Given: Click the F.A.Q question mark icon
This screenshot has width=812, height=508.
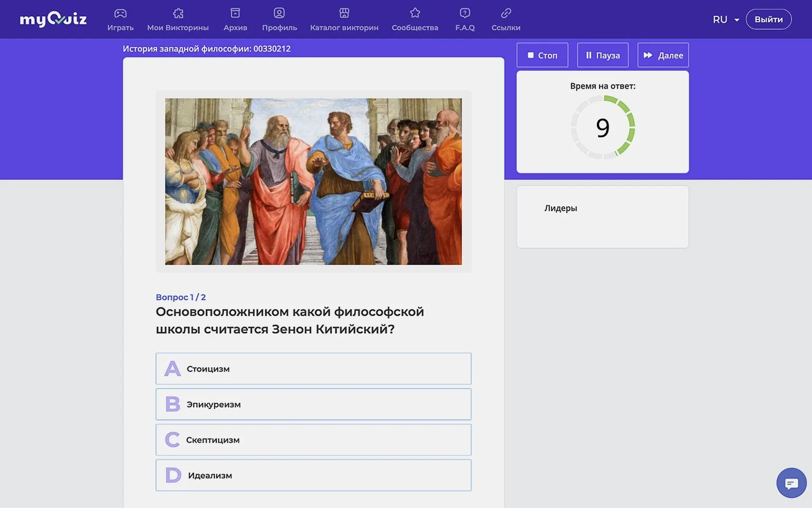Looking at the screenshot, I should pos(465,13).
